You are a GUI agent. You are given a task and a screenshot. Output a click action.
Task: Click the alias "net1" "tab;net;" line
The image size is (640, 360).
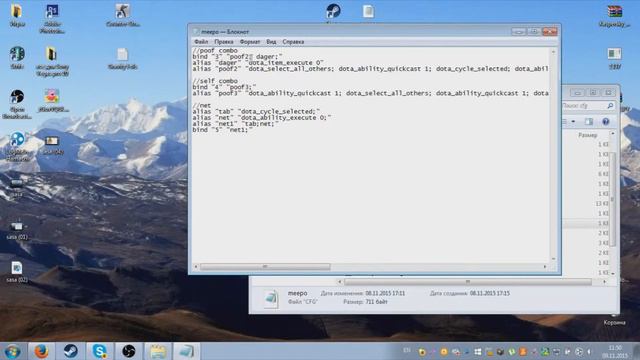pyautogui.click(x=236, y=124)
